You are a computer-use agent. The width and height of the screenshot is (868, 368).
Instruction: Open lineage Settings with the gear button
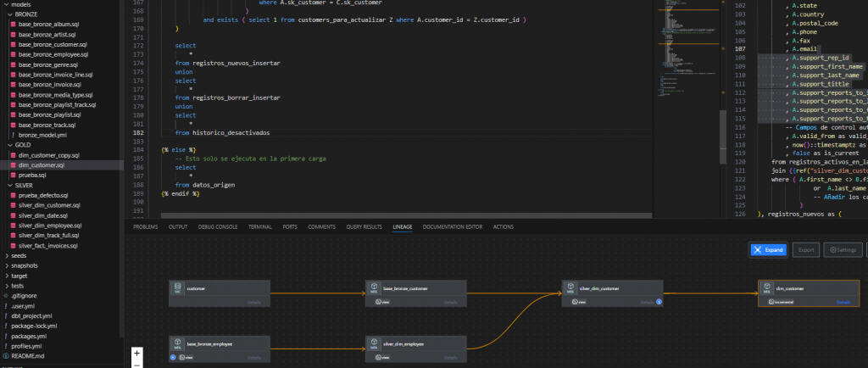[x=843, y=250]
